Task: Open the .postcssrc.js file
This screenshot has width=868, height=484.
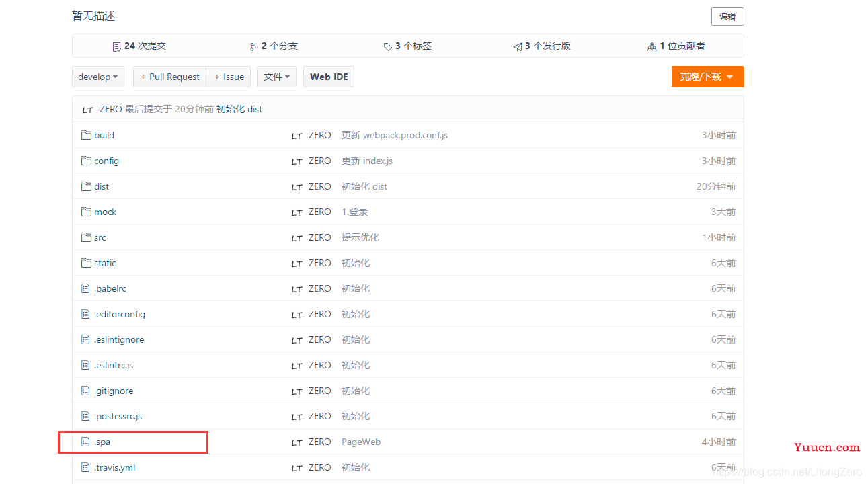Action: click(x=118, y=416)
